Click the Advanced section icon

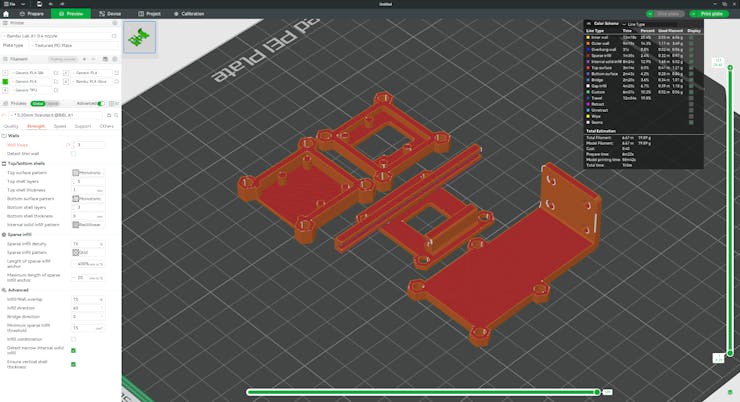point(4,290)
